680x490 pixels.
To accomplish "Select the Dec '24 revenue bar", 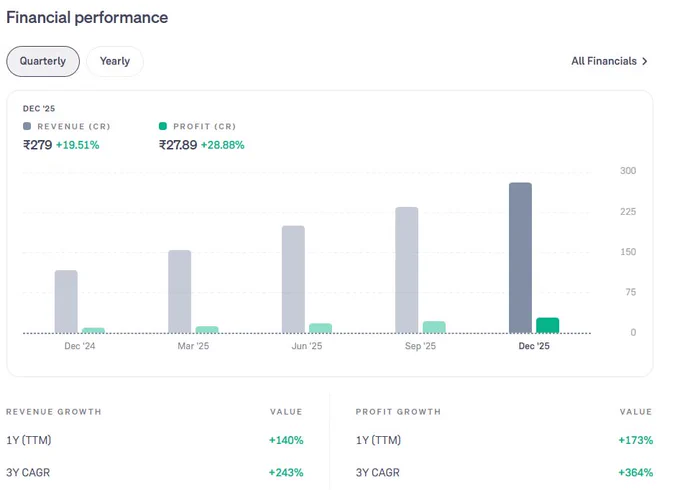I will (66, 302).
